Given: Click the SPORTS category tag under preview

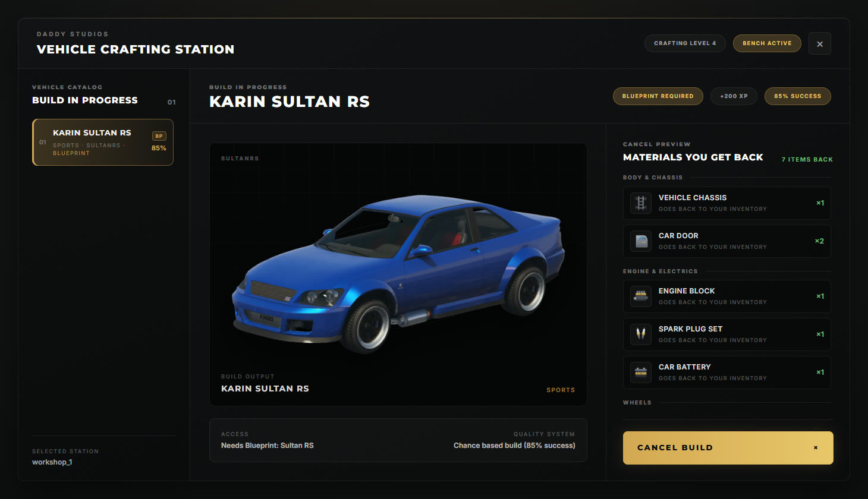Looking at the screenshot, I should (x=561, y=390).
